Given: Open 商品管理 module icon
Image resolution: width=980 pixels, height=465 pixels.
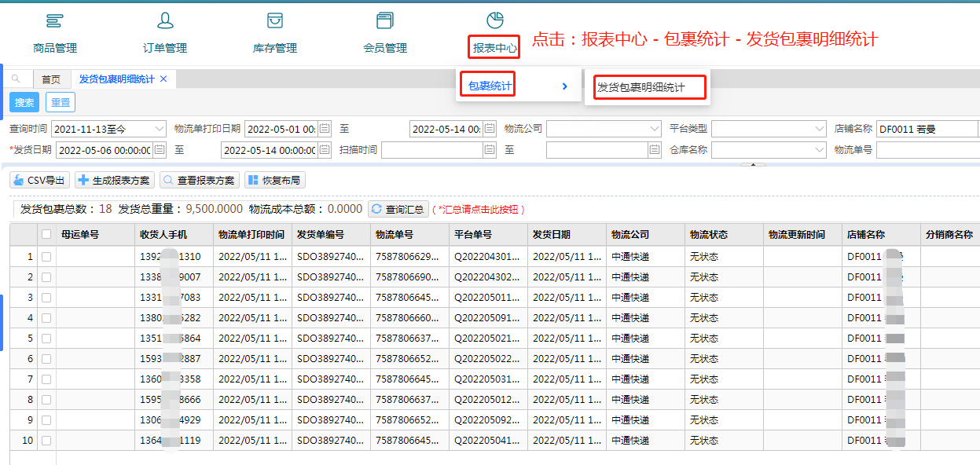Looking at the screenshot, I should tap(55, 21).
